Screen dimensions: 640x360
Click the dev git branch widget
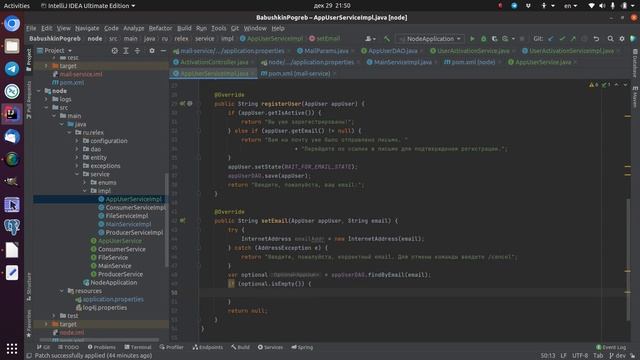point(617,356)
